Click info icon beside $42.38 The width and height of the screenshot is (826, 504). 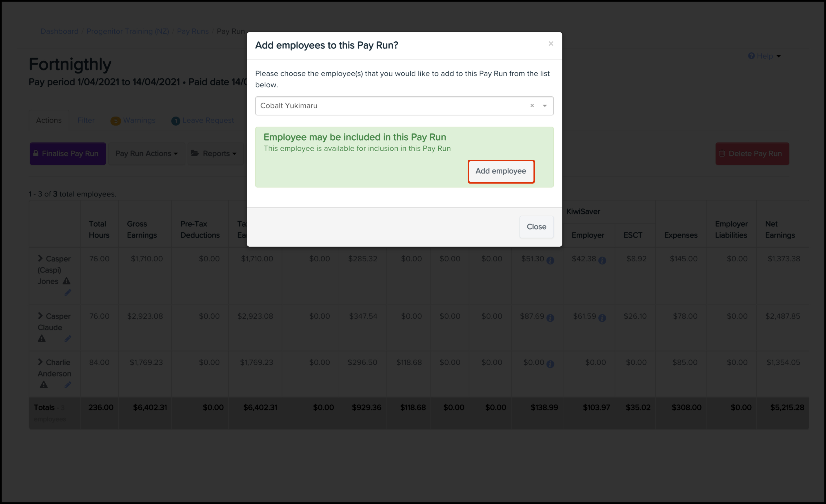[602, 261]
